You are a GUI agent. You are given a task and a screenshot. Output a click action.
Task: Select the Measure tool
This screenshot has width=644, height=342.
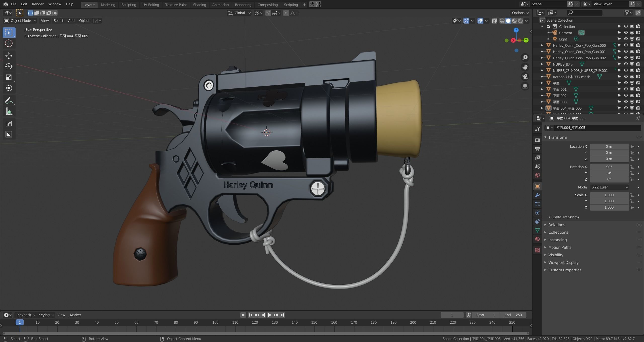click(9, 111)
